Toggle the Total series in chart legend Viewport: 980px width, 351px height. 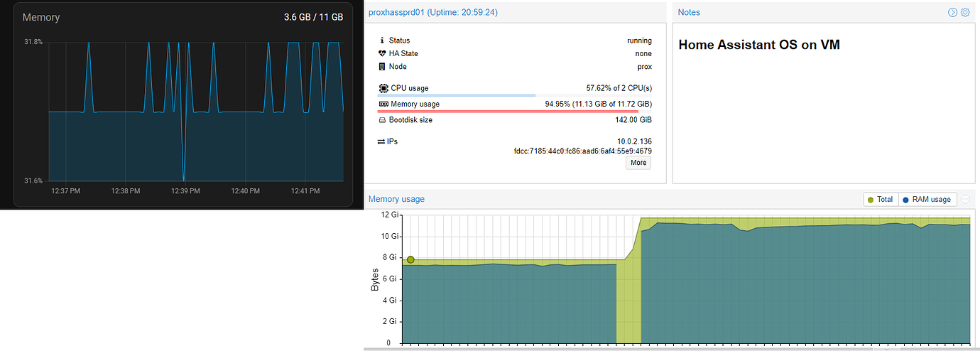click(x=881, y=200)
